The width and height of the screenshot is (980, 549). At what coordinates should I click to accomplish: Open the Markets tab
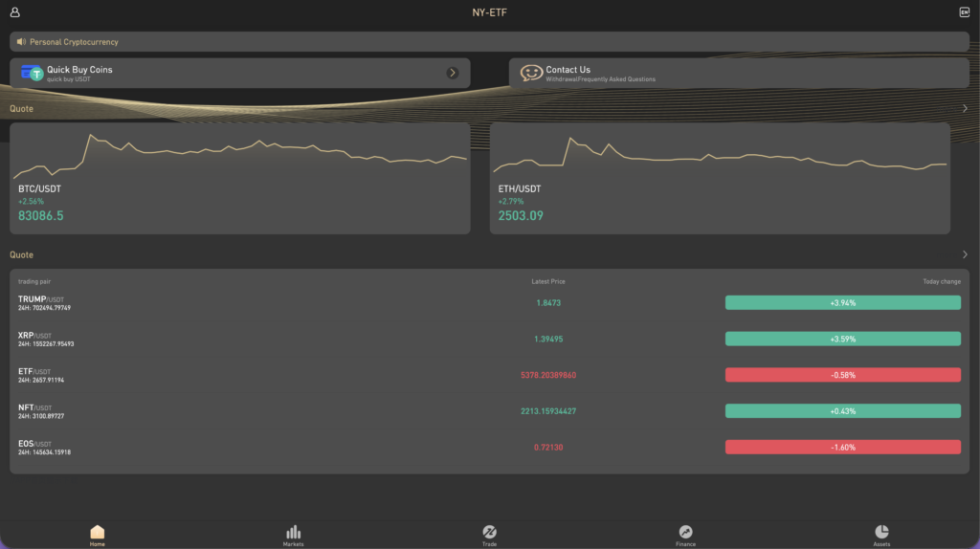pos(293,536)
